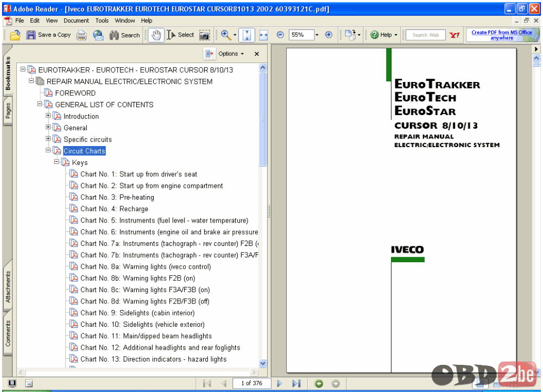Click the zoom out minus button

pos(280,35)
